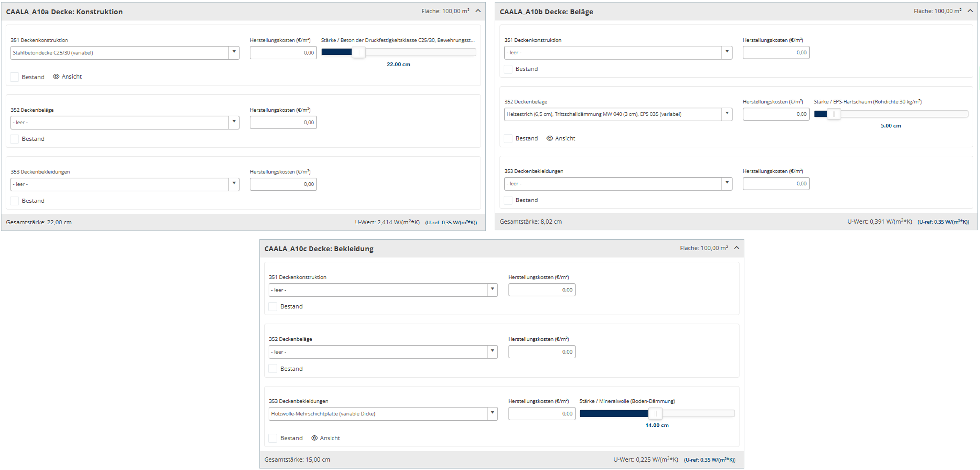Click the 14.00 cm Mineralwolle slider handle

[655, 413]
